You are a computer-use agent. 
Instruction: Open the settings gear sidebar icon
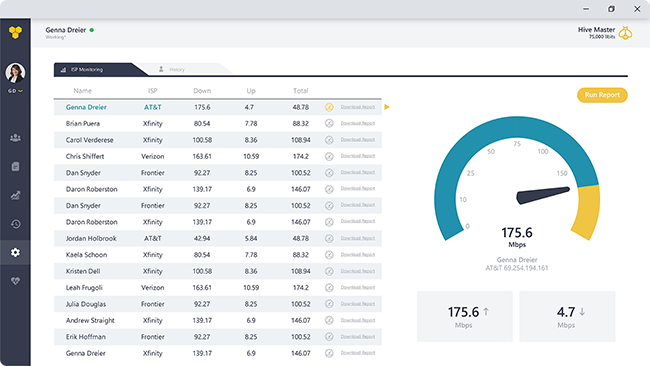pos(15,252)
